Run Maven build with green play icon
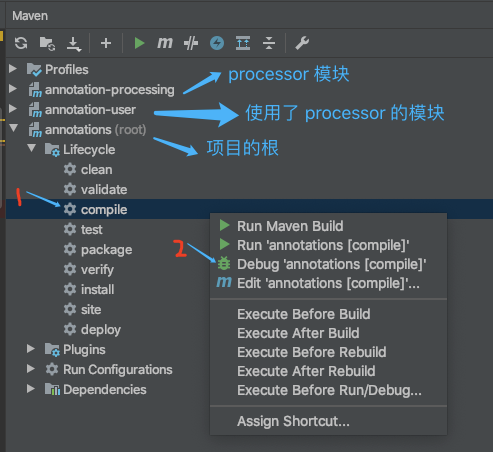Viewport: 493px width, 452px height. pyautogui.click(x=139, y=43)
